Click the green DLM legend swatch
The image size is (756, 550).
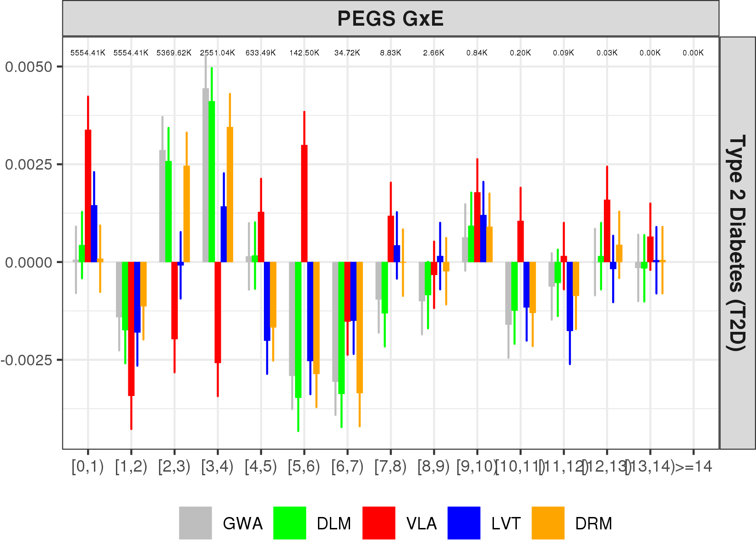click(x=289, y=523)
